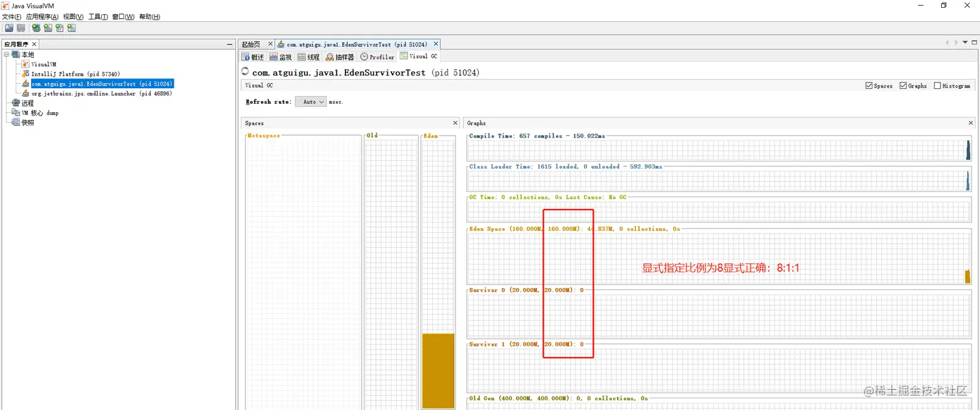
Task: Click the IntelliJ Platform process icon
Action: click(26, 74)
